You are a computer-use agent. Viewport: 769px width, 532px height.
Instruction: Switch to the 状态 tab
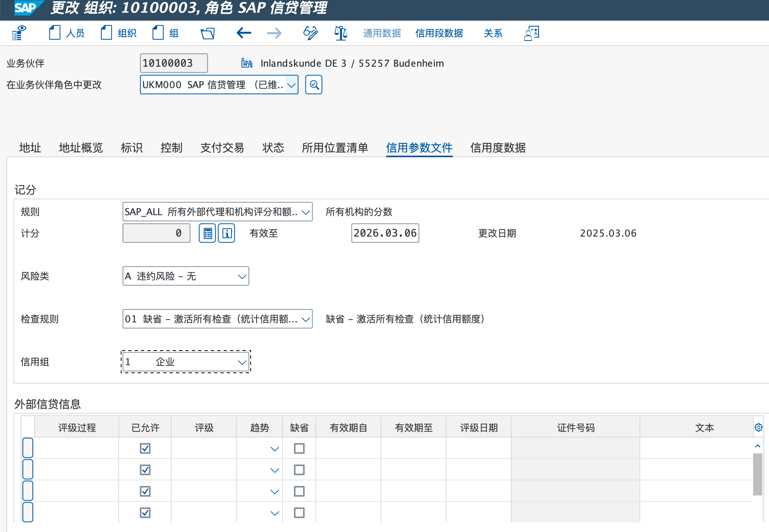coord(273,148)
